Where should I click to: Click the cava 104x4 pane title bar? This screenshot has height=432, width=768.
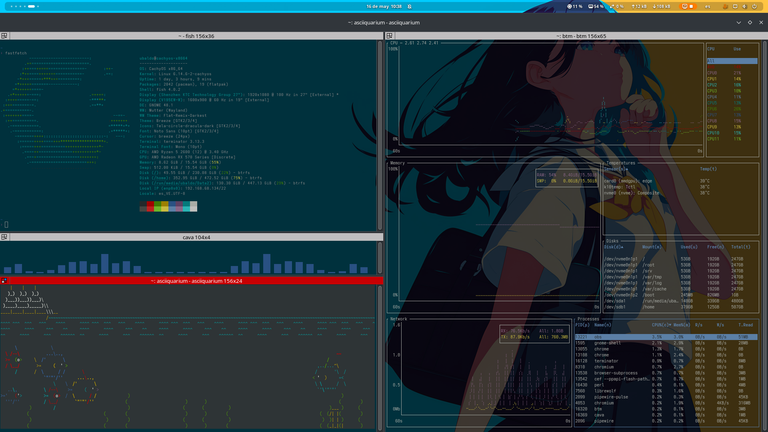(x=196, y=237)
